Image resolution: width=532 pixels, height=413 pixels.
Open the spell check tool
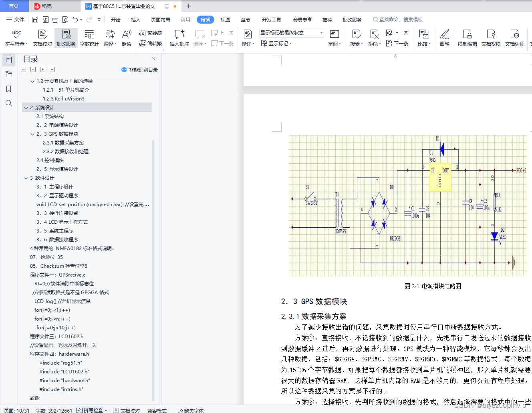(16, 38)
